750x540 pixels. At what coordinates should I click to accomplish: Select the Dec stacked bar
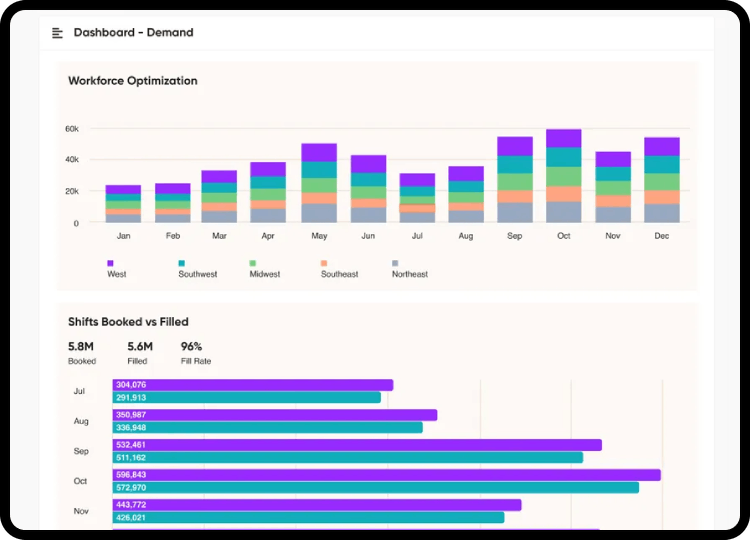tap(662, 180)
